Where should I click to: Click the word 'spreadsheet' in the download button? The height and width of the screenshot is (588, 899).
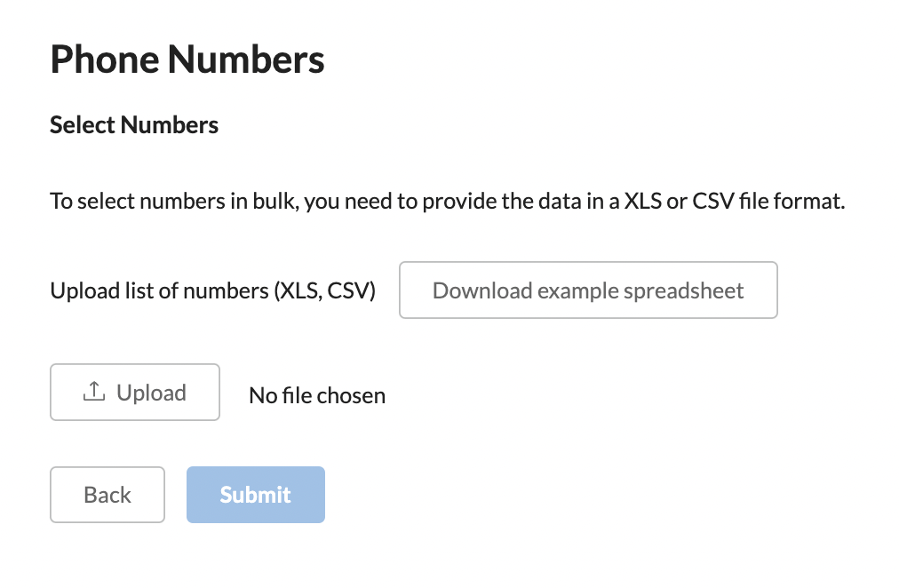[x=683, y=291]
